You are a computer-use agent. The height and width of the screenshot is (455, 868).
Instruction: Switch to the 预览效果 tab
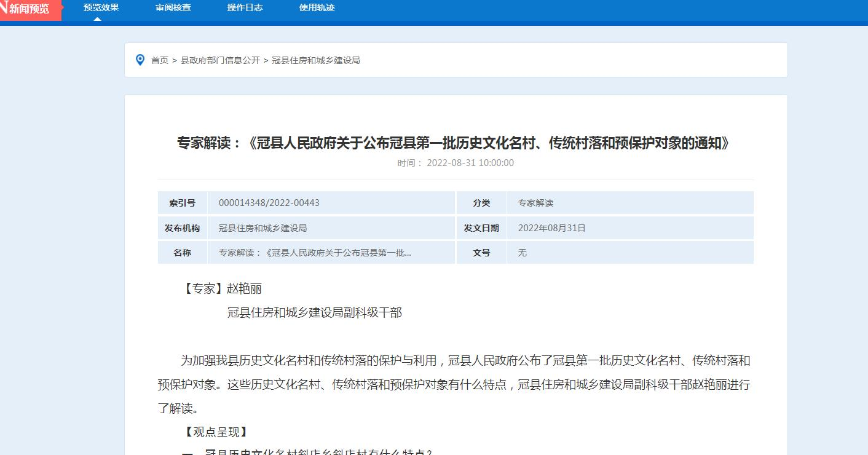(101, 8)
